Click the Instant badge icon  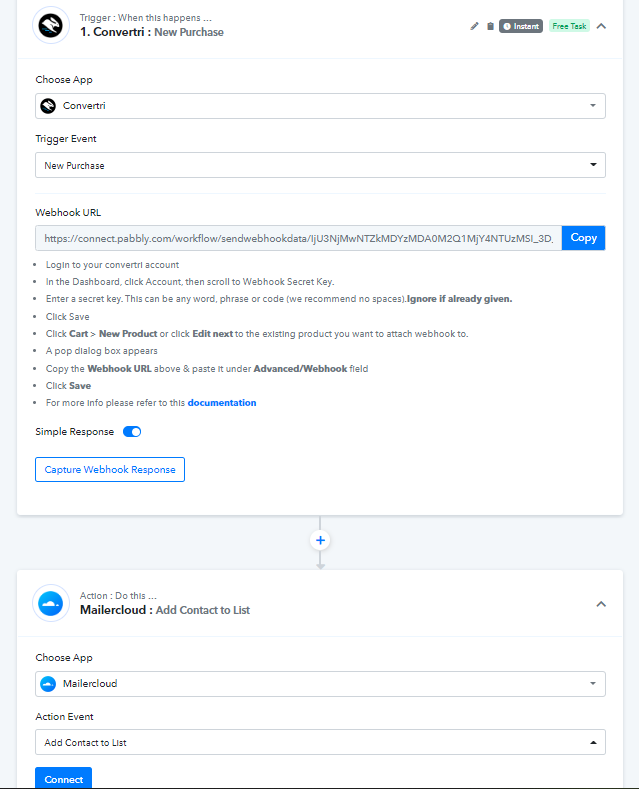pos(521,26)
